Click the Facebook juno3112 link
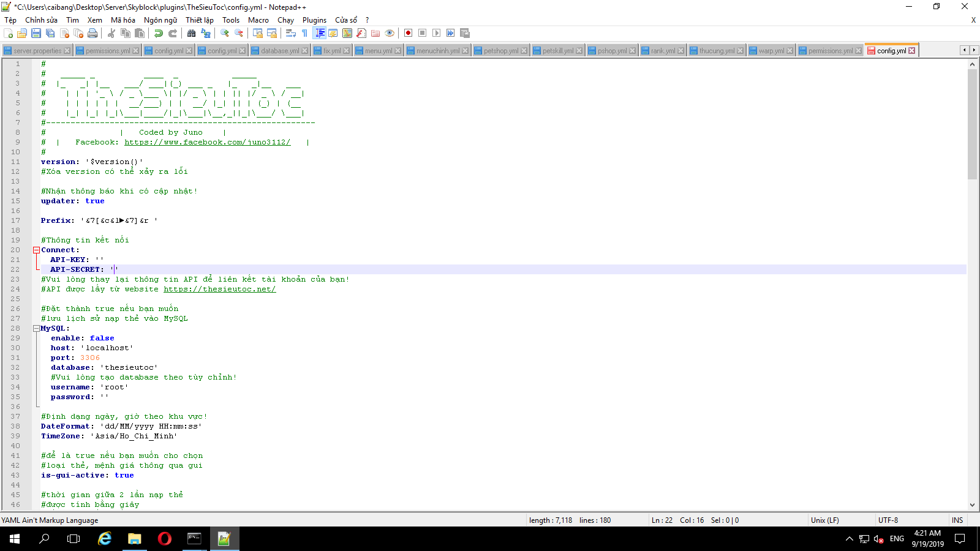 pos(207,142)
